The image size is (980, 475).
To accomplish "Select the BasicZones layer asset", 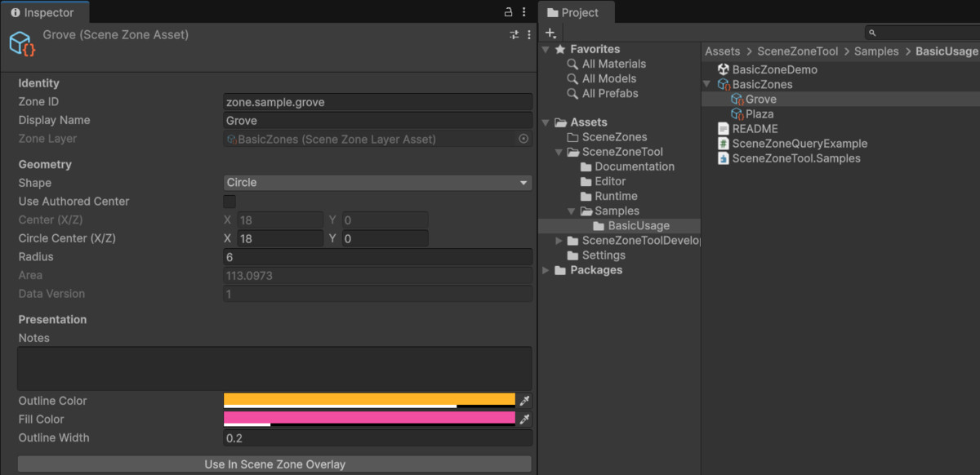I will point(755,84).
